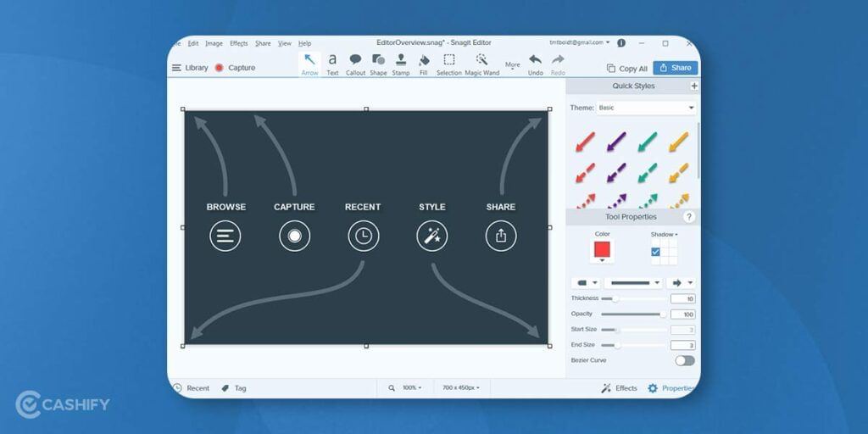Click the Quick Styles vertical scrollbar
The width and height of the screenshot is (868, 434).
click(x=698, y=149)
